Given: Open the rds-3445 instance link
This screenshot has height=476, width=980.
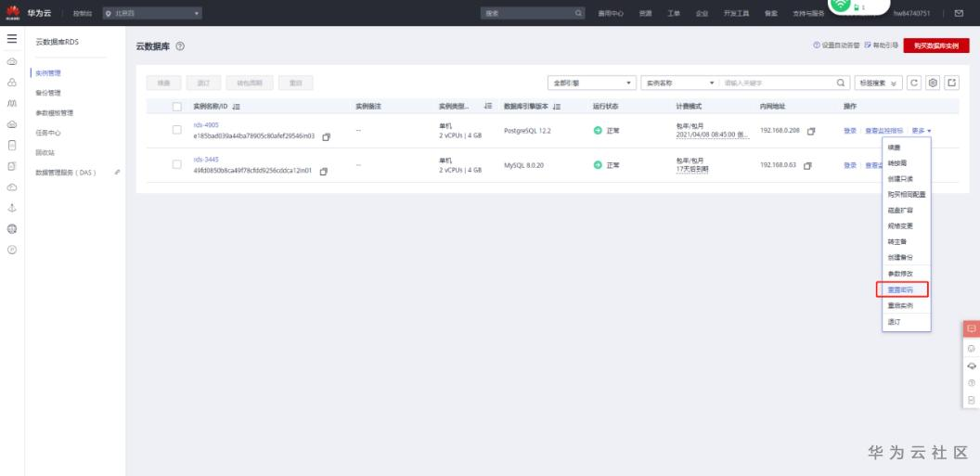Looking at the screenshot, I should point(206,160).
